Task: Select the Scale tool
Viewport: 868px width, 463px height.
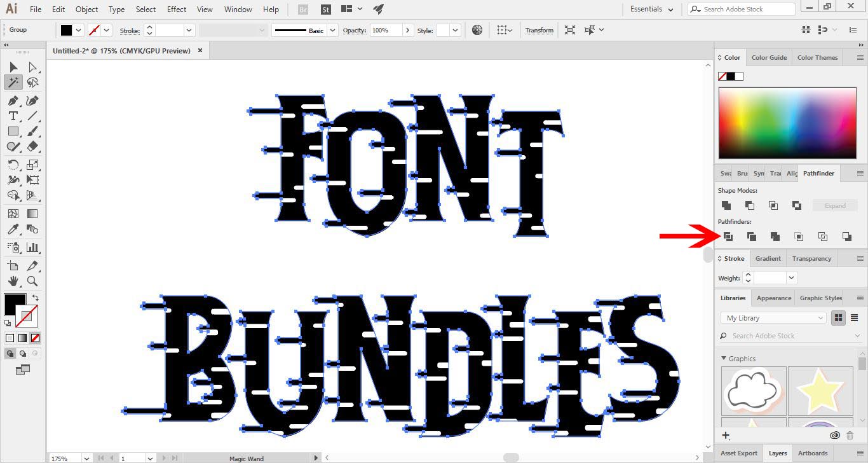Action: click(32, 165)
